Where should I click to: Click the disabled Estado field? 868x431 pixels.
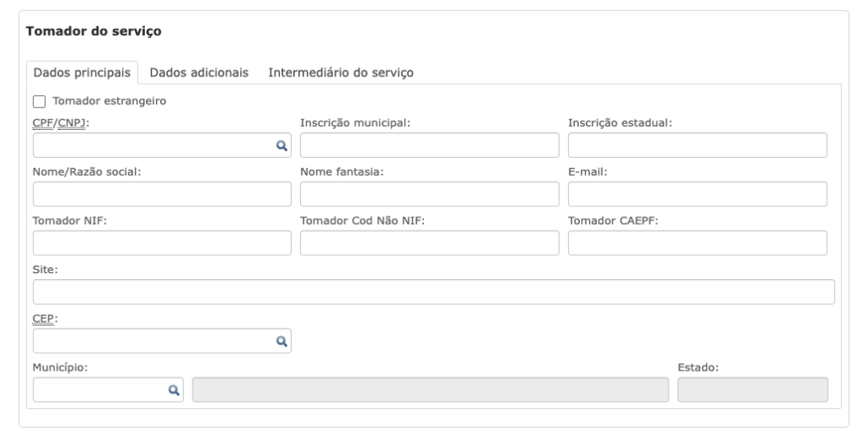tap(753, 389)
